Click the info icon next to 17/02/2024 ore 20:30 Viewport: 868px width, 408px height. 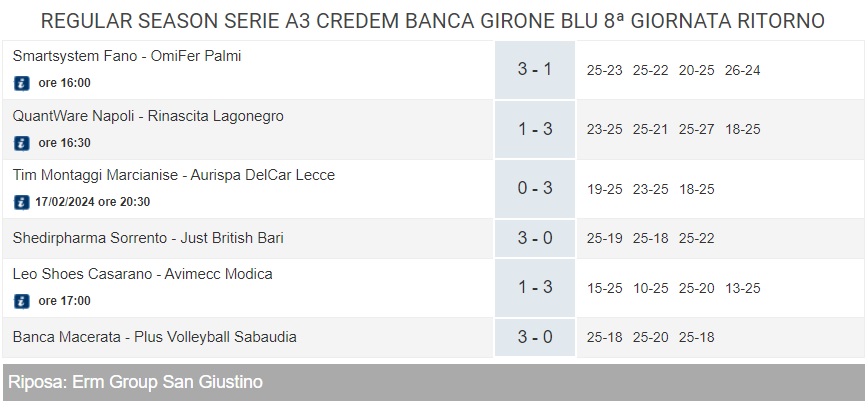[x=22, y=203]
